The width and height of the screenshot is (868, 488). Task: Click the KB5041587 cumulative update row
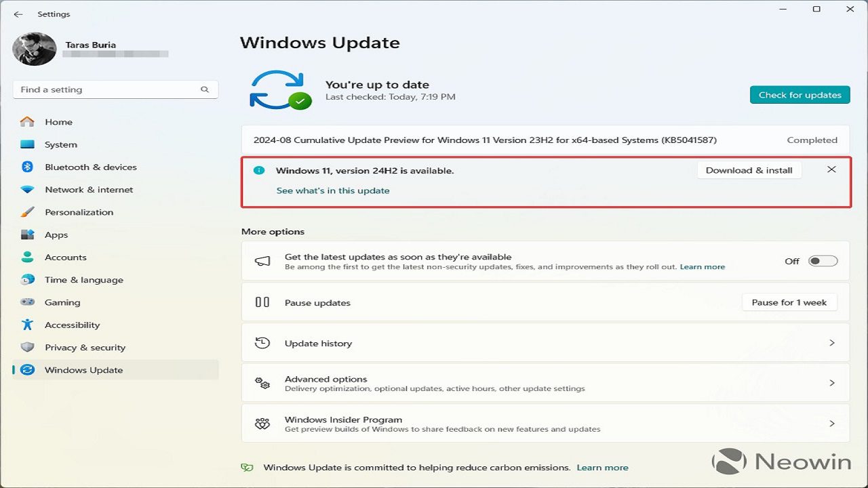click(x=545, y=140)
